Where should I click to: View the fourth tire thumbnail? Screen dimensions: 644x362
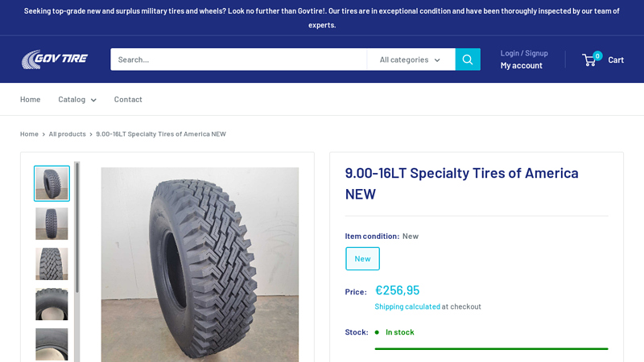click(x=52, y=304)
